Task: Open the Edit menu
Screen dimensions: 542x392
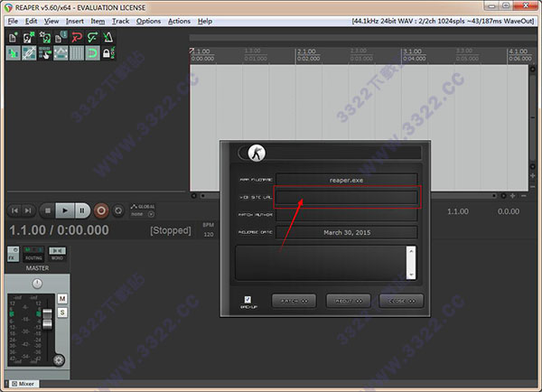Action: click(31, 21)
